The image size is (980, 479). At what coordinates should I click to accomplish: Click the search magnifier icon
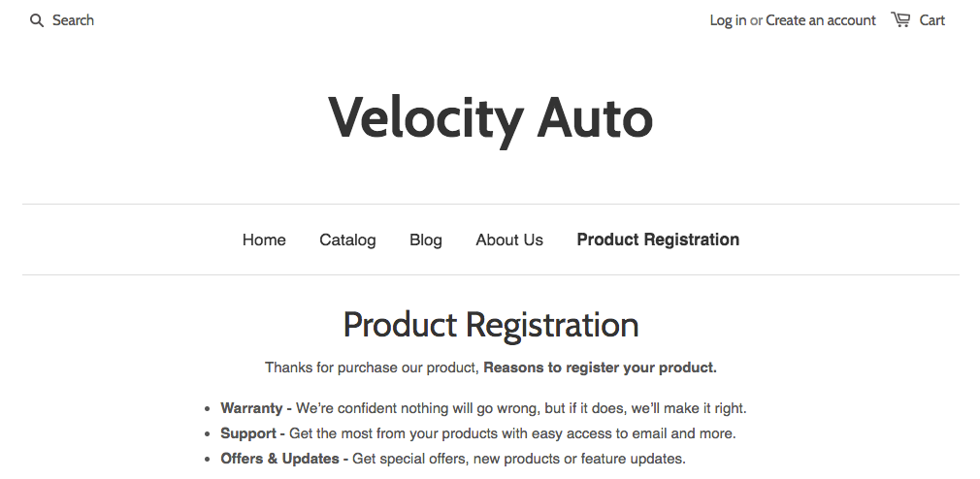(x=37, y=20)
